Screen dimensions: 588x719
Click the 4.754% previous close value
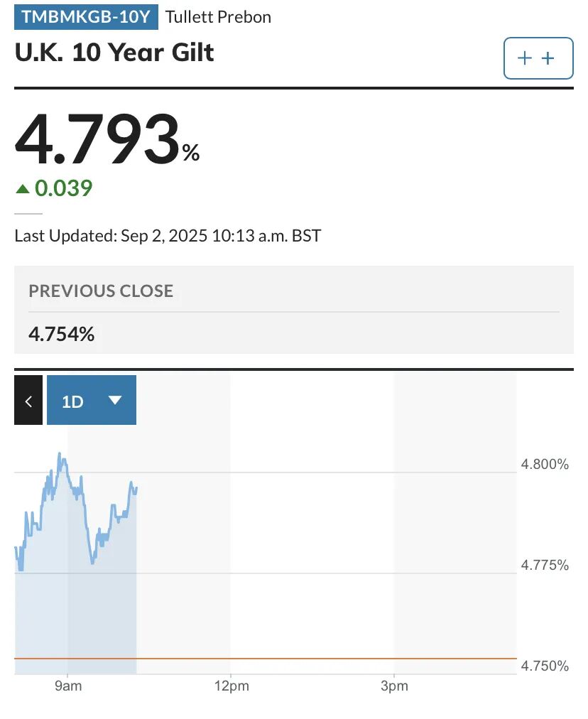pos(62,334)
